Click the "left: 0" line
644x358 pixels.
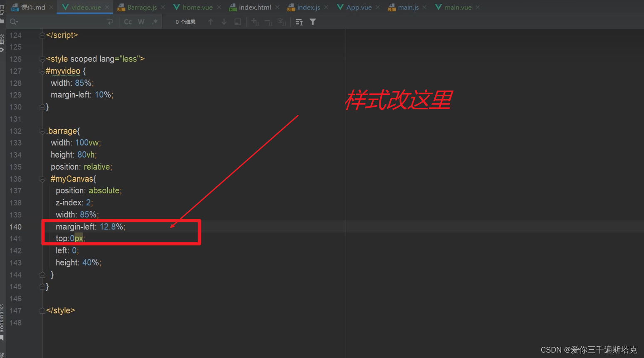67,250
